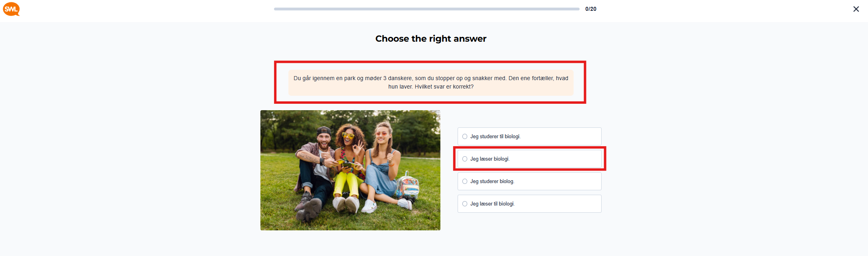Close the quiz with the X icon

tap(856, 9)
